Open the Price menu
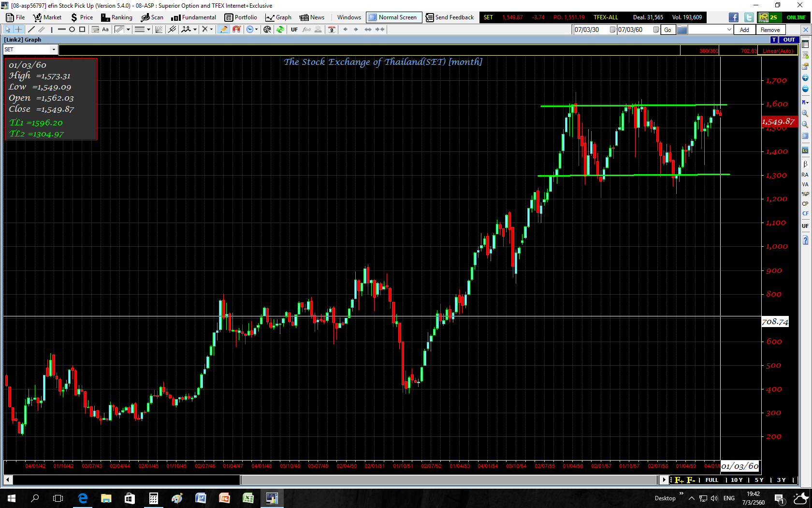 pyautogui.click(x=82, y=17)
